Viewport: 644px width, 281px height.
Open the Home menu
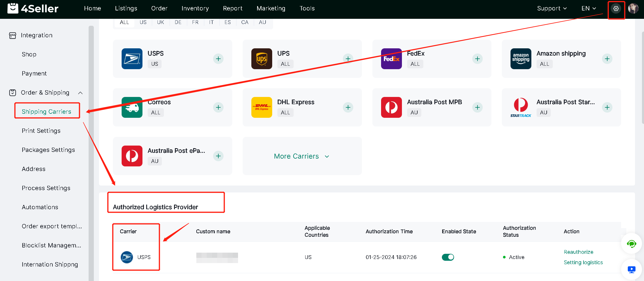pyautogui.click(x=93, y=8)
